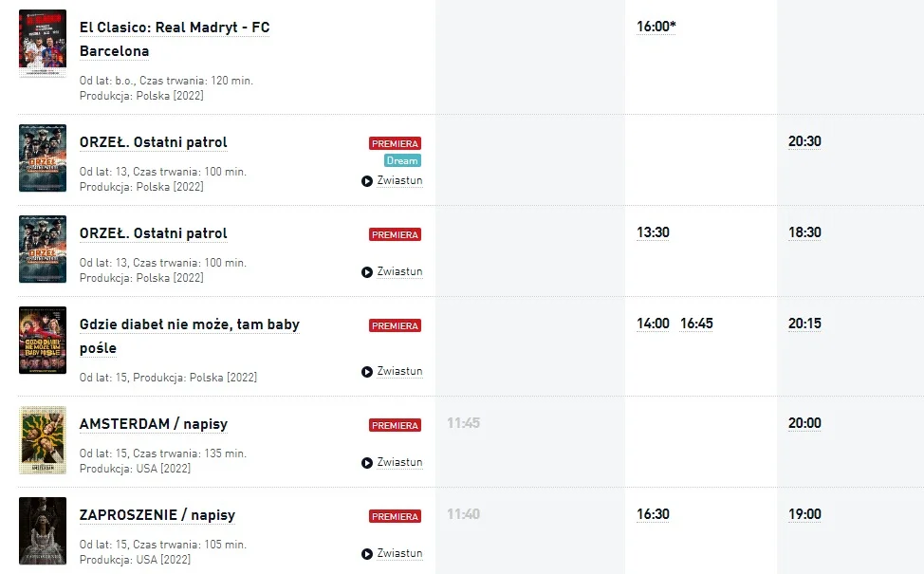Select the 20:30 ORZEŁ Dream showtime

click(x=804, y=141)
